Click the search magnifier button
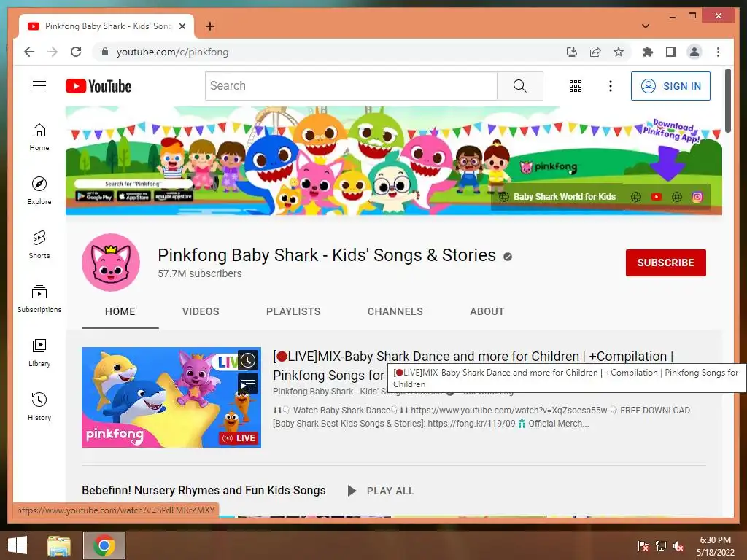Screen dimensions: 747x560 (519, 86)
